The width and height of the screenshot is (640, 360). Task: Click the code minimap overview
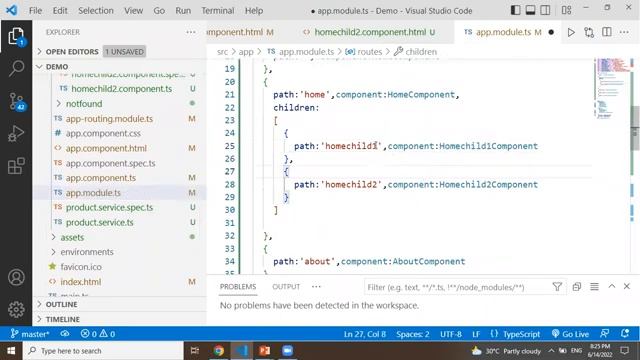611,88
